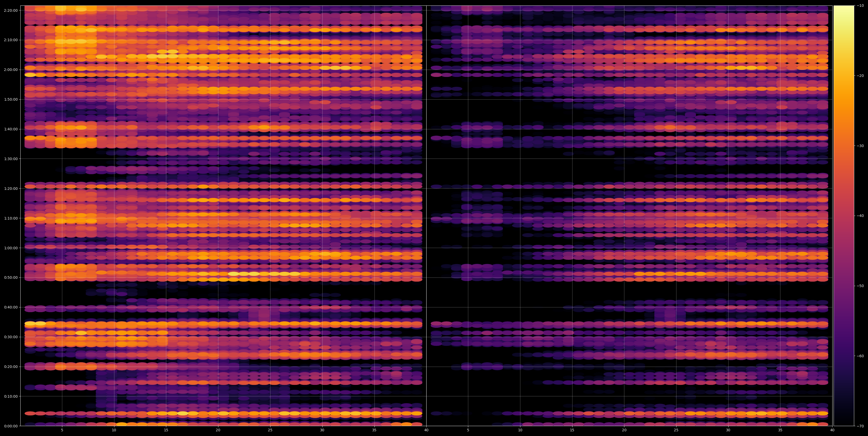Select the −60 colorbar label
The height and width of the screenshot is (436, 868).
(x=860, y=356)
